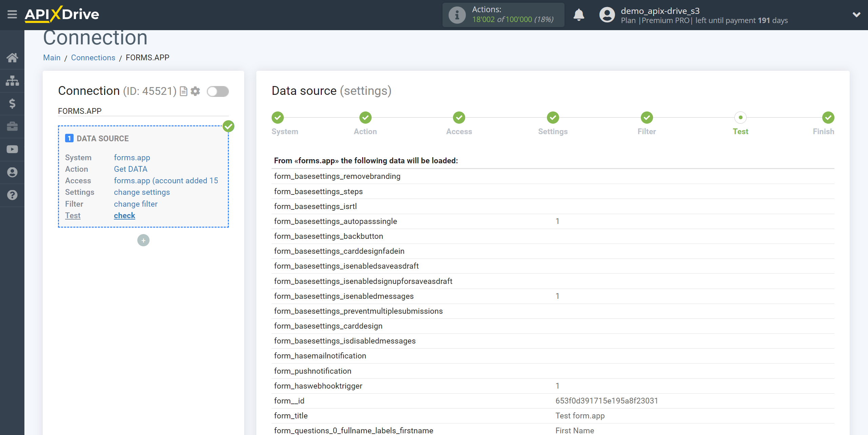
Task: Go to the Access step
Action: [459, 118]
